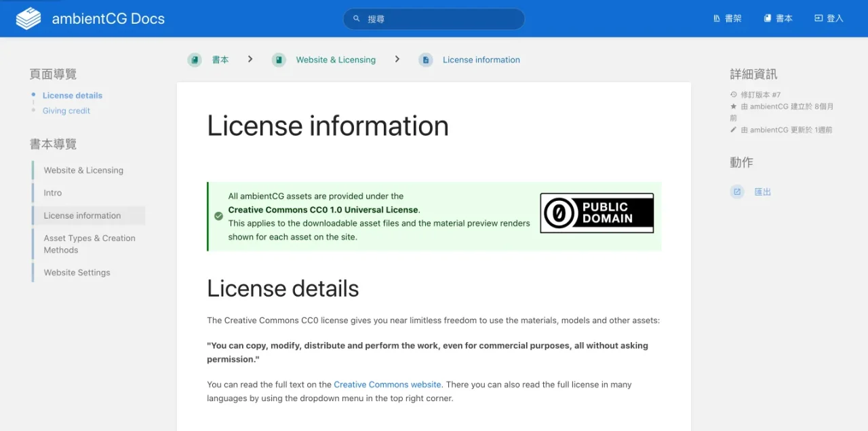Click the export icon under 動作
The height and width of the screenshot is (431, 868).
pyautogui.click(x=737, y=192)
